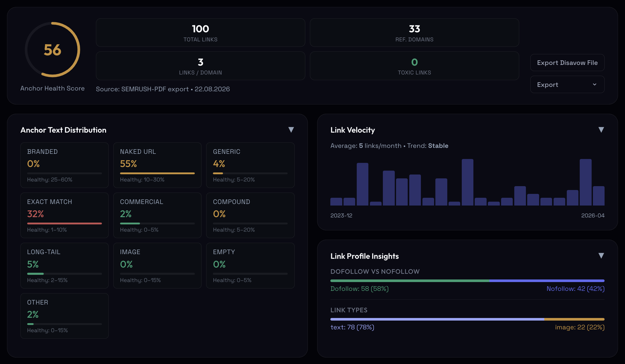Screen dimensions: 625x364
Task: Click the blue Nofollow bar segment
Action: [x=547, y=281]
